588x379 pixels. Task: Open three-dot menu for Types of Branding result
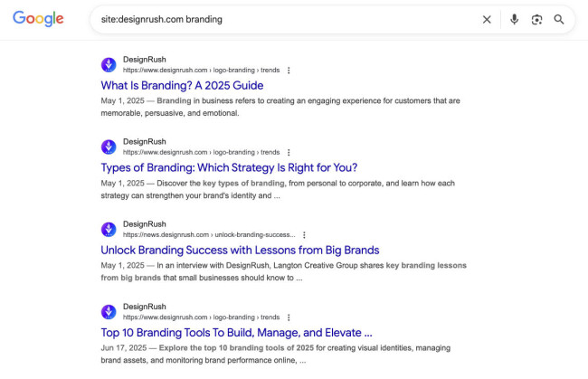289,152
